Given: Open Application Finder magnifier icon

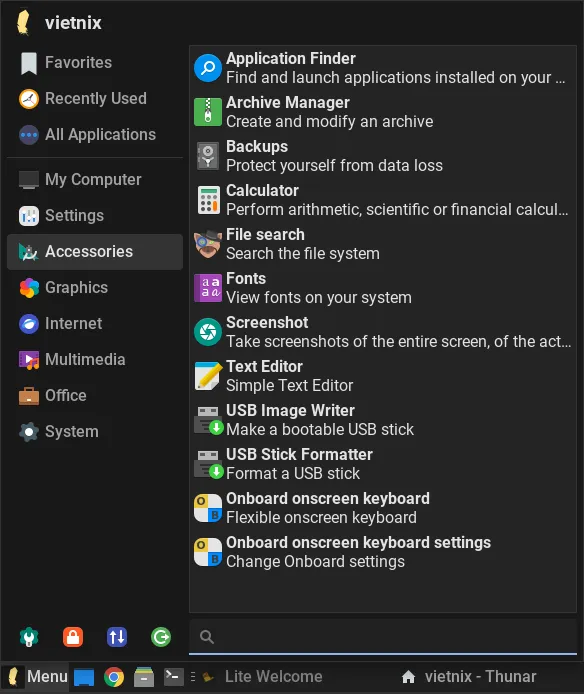Looking at the screenshot, I should 208,68.
